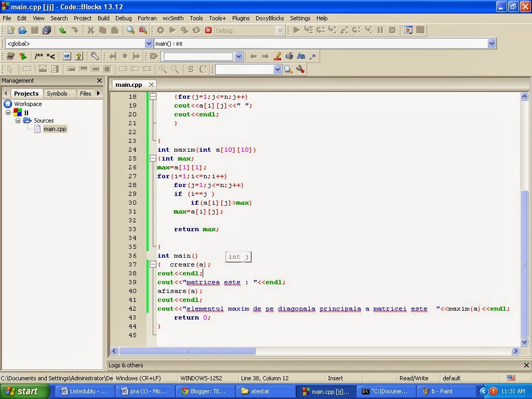This screenshot has height=399, width=532.
Task: Open the Plugins menu
Action: [x=241, y=18]
